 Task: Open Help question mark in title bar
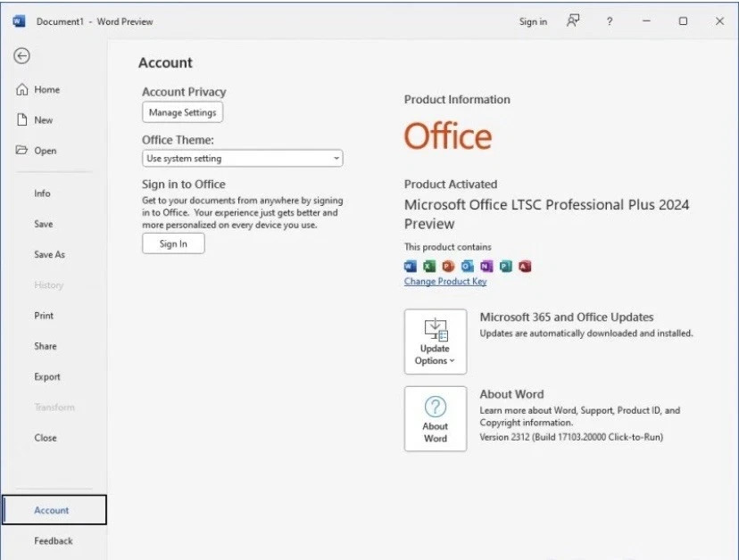610,21
